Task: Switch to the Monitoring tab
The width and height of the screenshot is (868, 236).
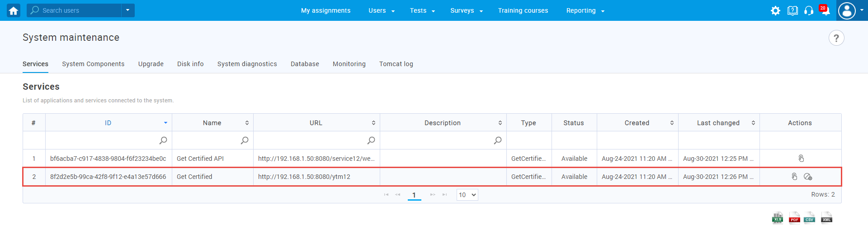Action: pyautogui.click(x=349, y=64)
